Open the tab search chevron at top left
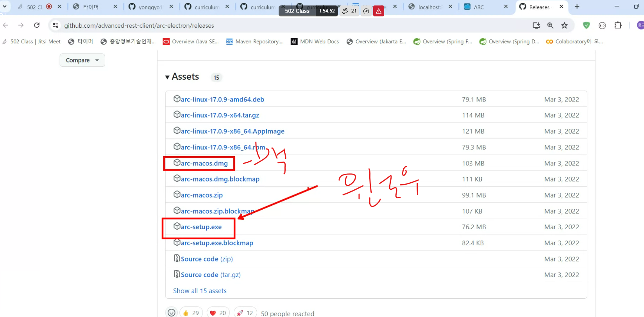Viewport: 644px width, 317px height. click(x=5, y=7)
